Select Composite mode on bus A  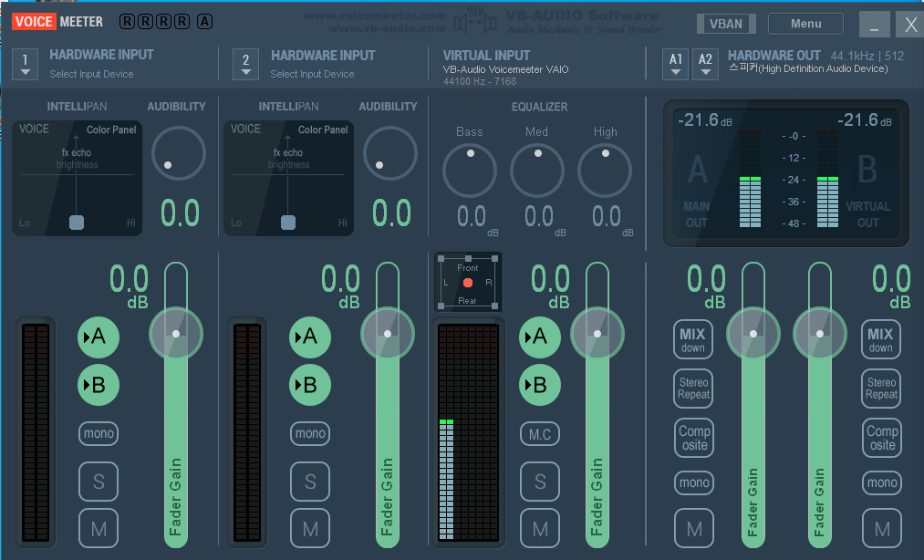pos(694,438)
